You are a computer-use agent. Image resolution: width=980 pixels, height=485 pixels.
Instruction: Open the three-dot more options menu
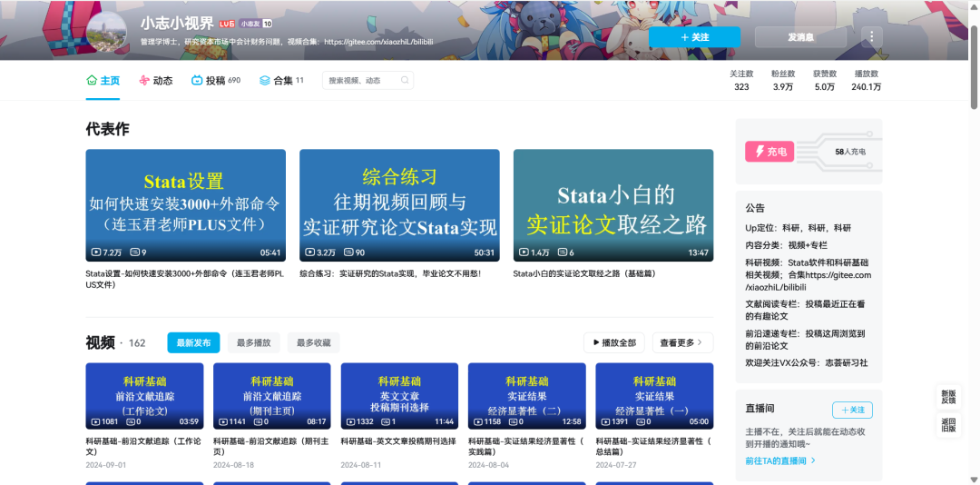pyautogui.click(x=871, y=36)
